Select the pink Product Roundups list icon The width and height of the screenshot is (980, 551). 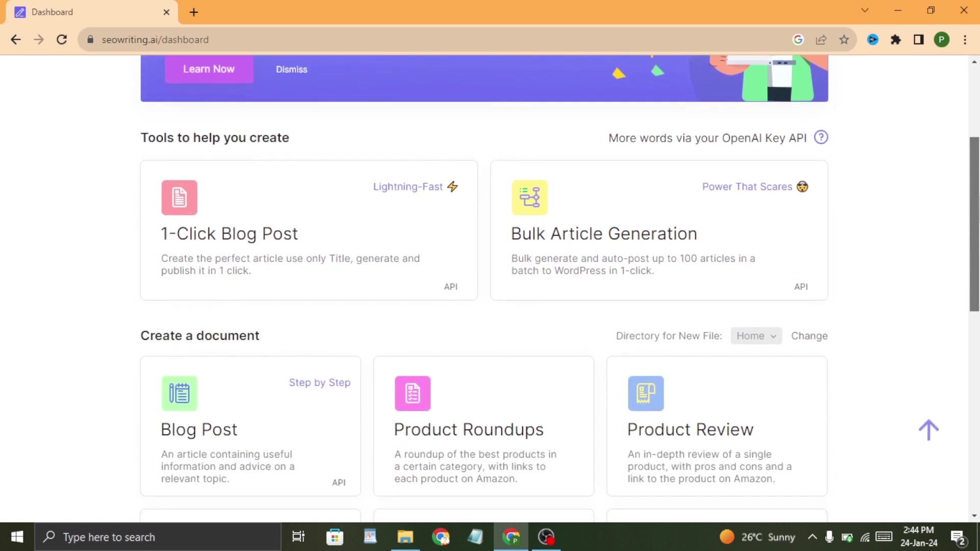(x=412, y=393)
